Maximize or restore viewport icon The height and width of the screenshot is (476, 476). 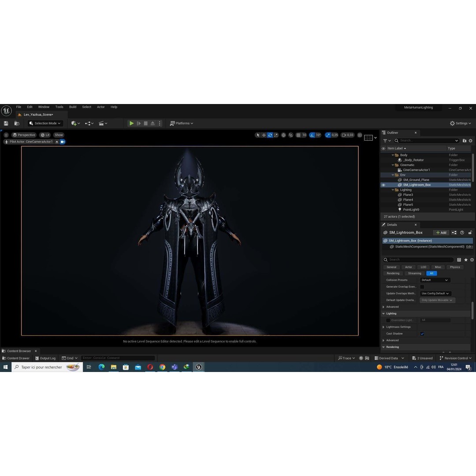360,135
